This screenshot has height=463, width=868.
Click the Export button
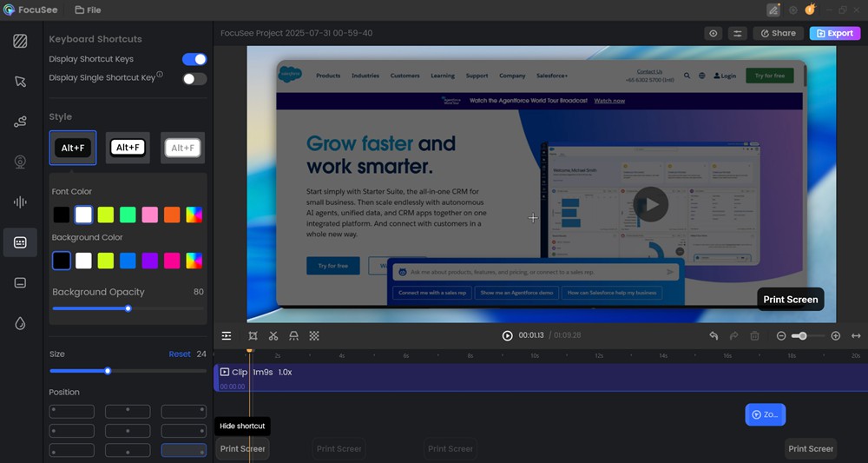pos(835,33)
